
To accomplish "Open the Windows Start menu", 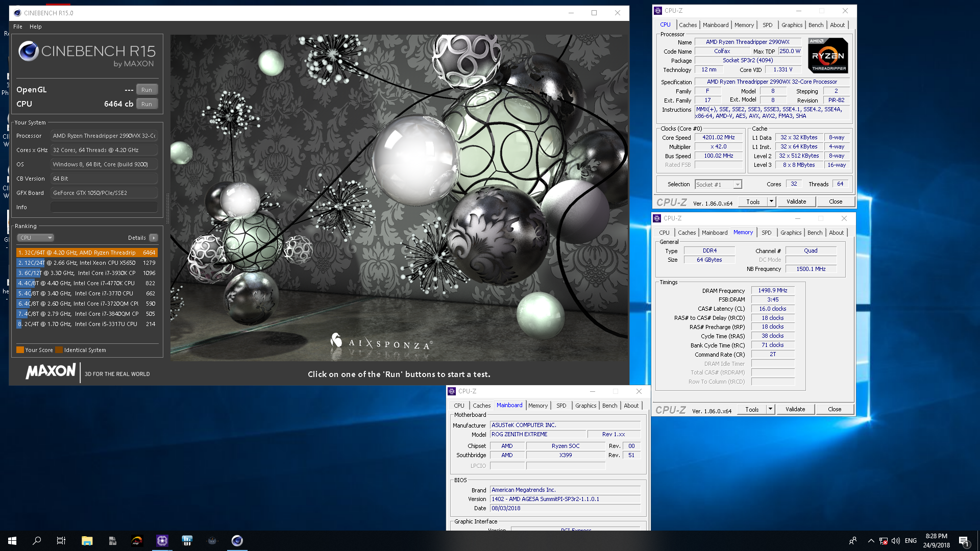I will [x=12, y=541].
